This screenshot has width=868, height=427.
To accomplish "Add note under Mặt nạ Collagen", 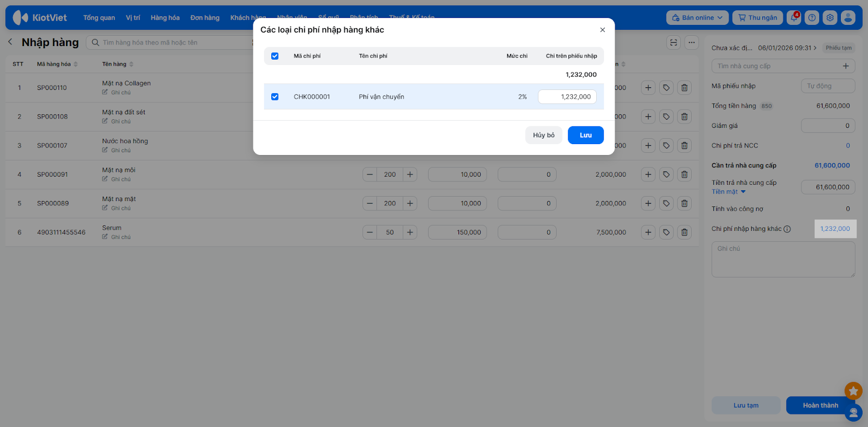I will coord(117,93).
